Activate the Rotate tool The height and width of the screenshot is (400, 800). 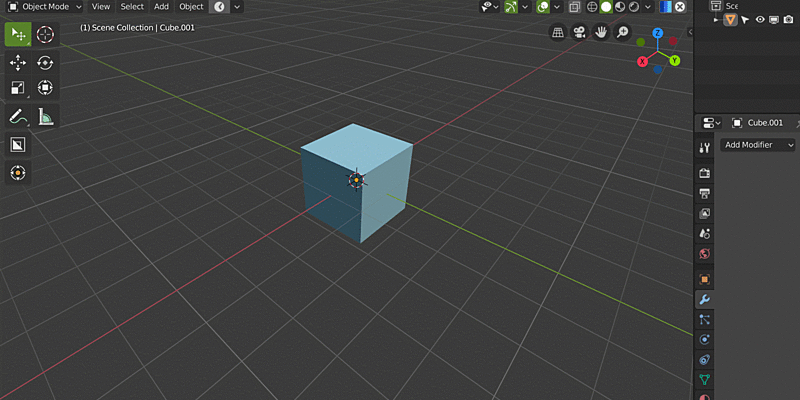[45, 62]
